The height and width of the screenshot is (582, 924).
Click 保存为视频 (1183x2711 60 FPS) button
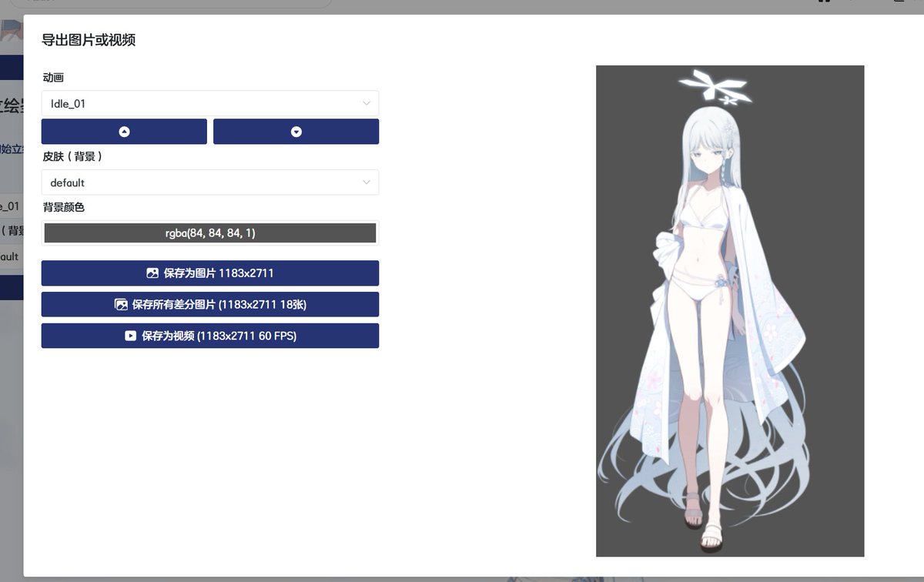tap(209, 336)
